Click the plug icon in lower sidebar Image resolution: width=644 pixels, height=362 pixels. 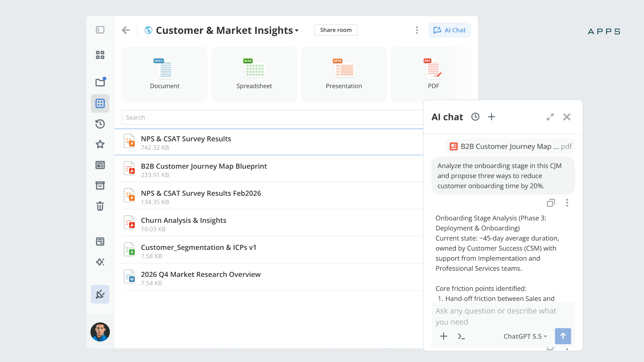(100, 294)
